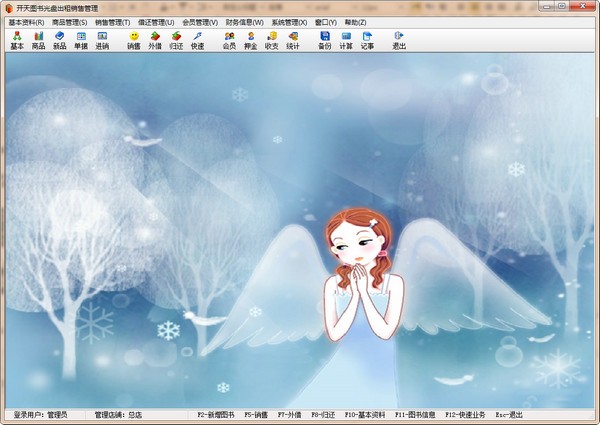Open the 收支 income-expense icon
The width and height of the screenshot is (600, 425).
tap(272, 40)
